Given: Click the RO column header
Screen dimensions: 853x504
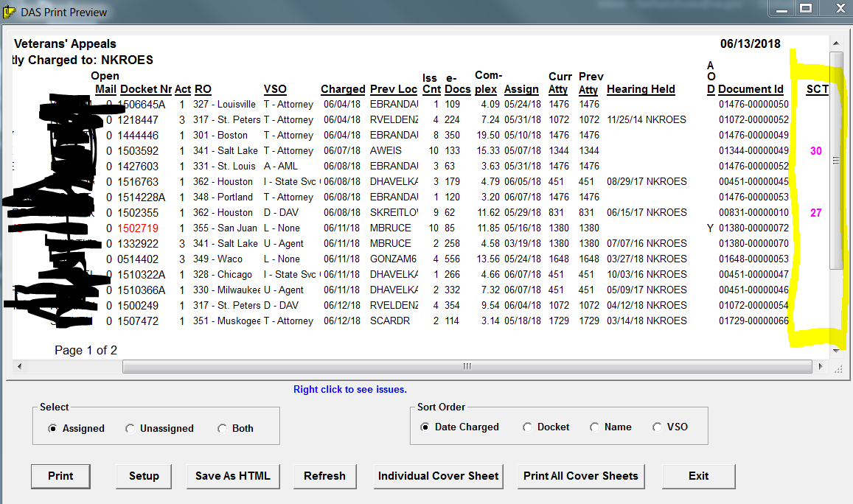Looking at the screenshot, I should click(x=203, y=89).
